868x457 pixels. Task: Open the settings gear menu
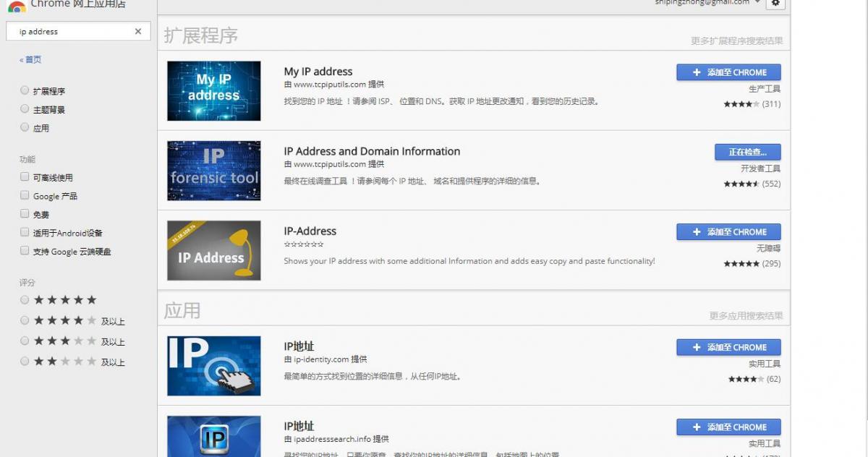click(775, 4)
